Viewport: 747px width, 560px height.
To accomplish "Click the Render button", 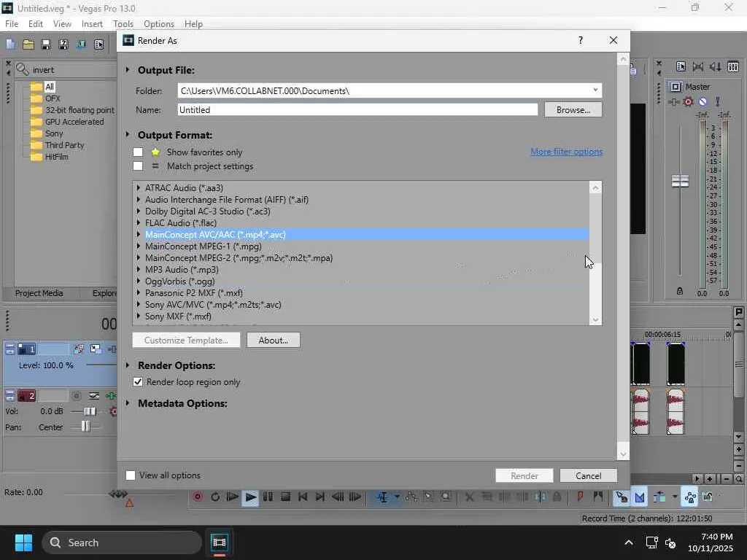I will 525,475.
